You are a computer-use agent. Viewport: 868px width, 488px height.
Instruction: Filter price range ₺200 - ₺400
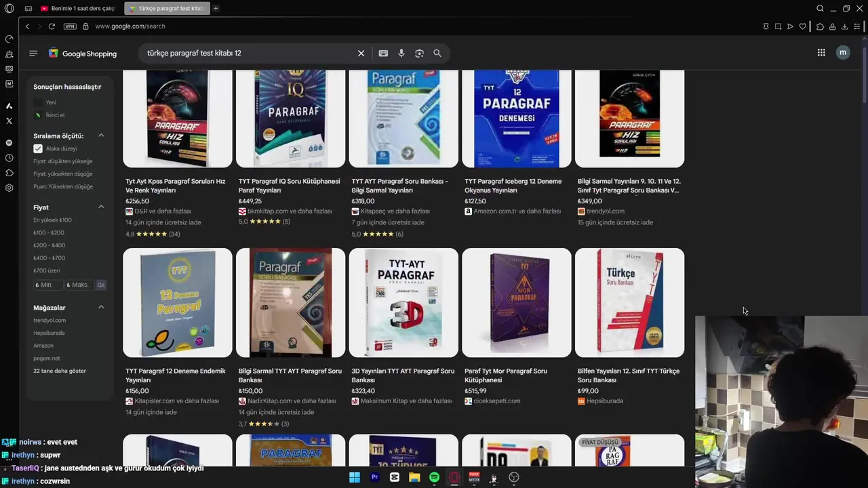[50, 245]
